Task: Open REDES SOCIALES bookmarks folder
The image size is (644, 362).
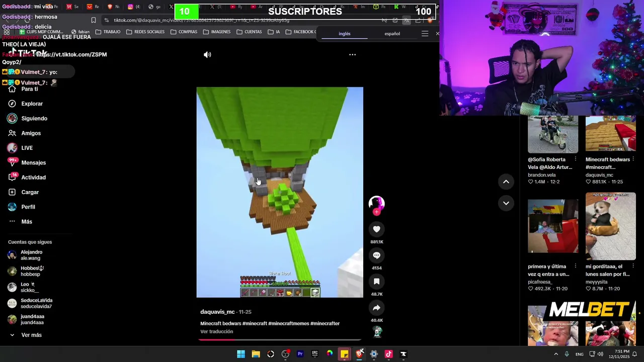Action: click(145, 32)
